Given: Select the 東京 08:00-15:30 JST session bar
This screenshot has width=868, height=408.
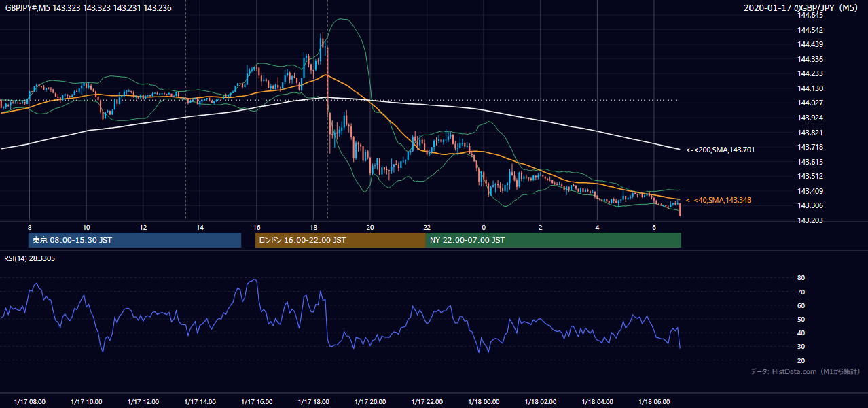Looking at the screenshot, I should 134,240.
